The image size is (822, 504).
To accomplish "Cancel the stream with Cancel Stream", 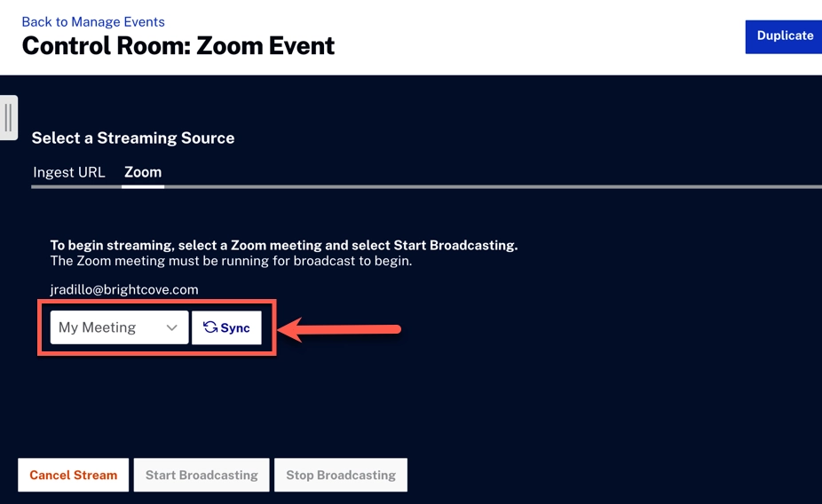I will tap(74, 475).
